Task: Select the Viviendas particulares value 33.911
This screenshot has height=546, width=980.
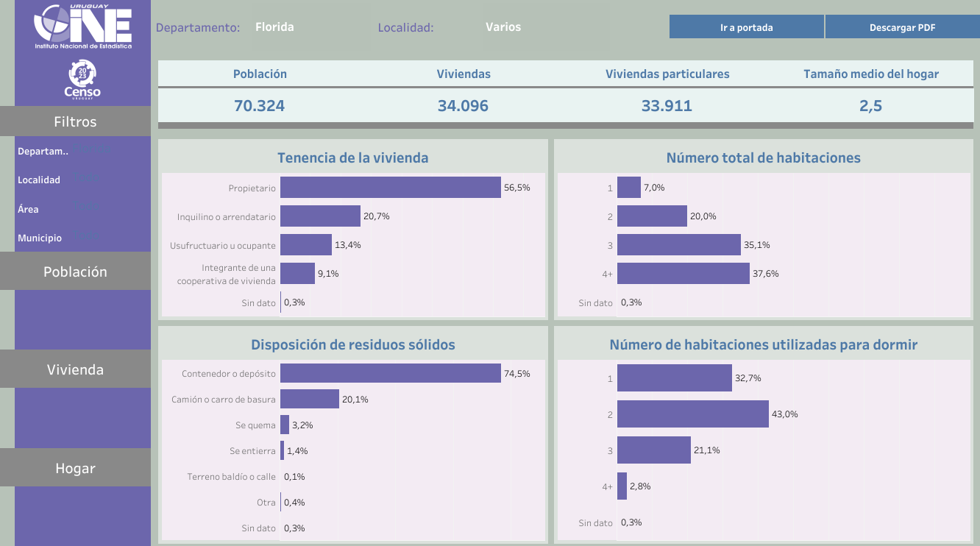Action: pos(667,105)
